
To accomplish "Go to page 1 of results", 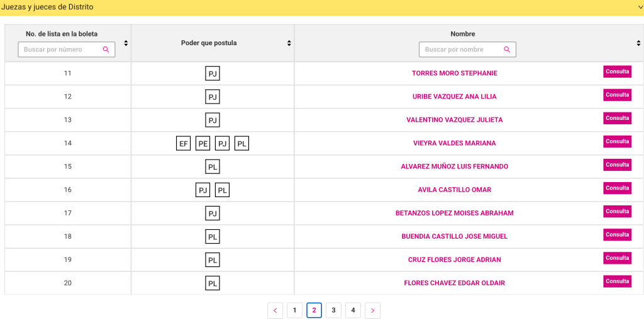I will (294, 310).
